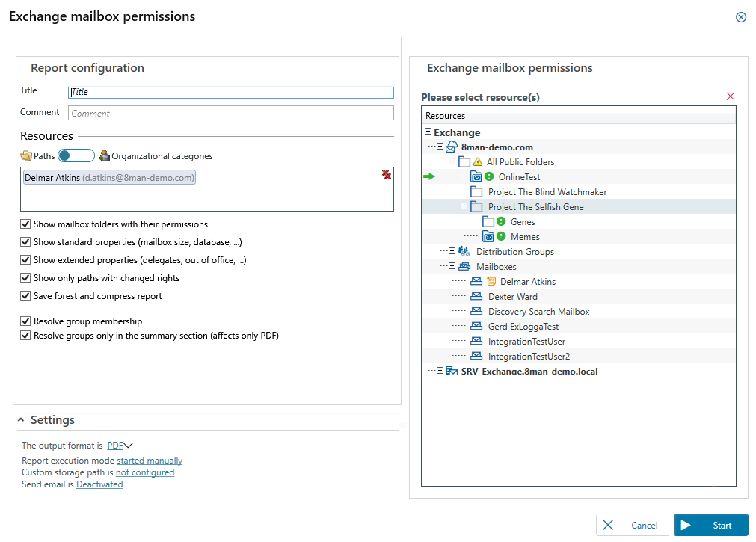Click the red X above the Resources tree

pos(731,96)
